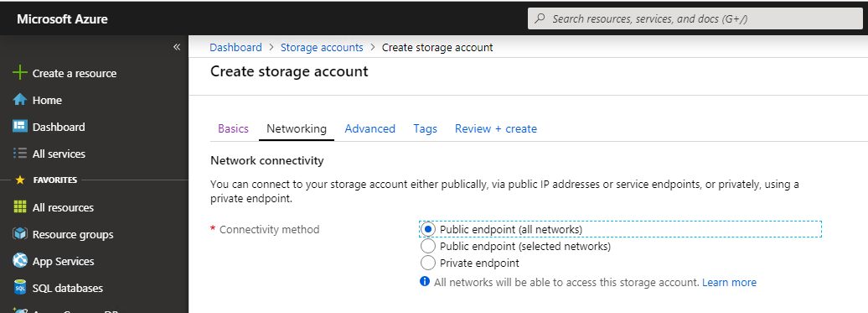Click the SQL databases icon
The height and width of the screenshot is (313, 868).
[19, 288]
